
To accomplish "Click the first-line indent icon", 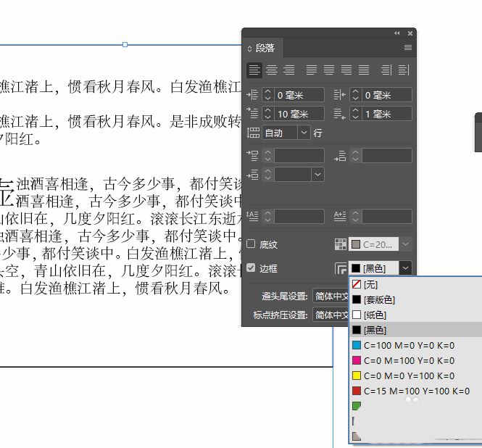I will point(252,113).
